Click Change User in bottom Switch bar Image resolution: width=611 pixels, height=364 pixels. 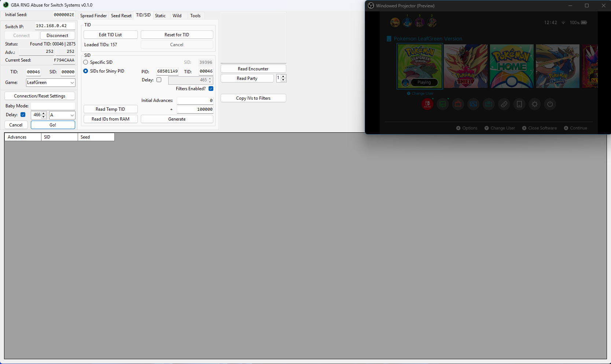pos(500,128)
